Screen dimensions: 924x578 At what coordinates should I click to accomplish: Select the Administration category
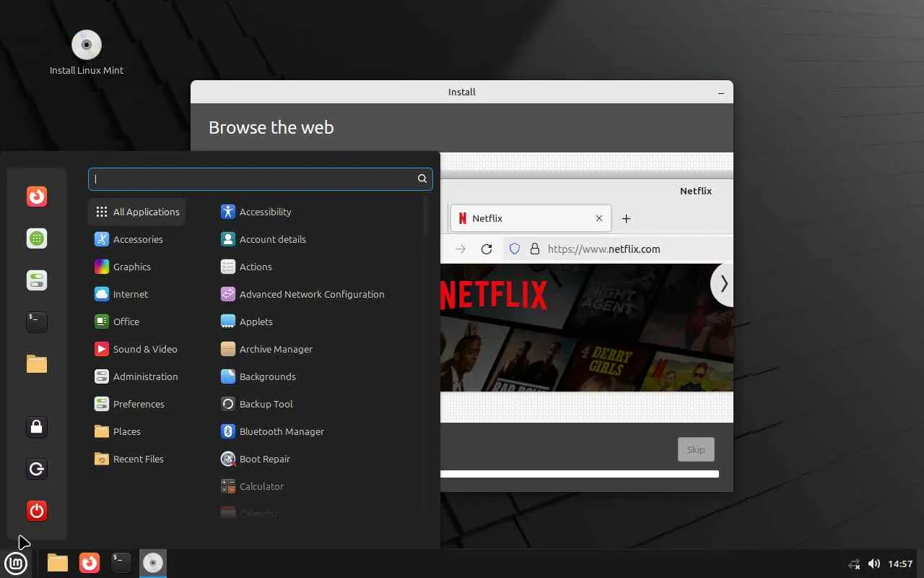[136, 376]
